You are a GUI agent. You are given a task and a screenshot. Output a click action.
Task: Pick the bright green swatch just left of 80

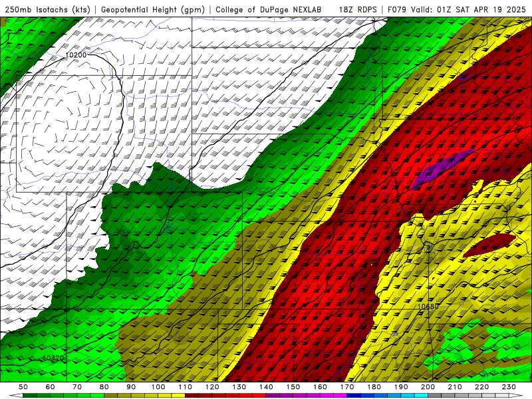pos(97,395)
